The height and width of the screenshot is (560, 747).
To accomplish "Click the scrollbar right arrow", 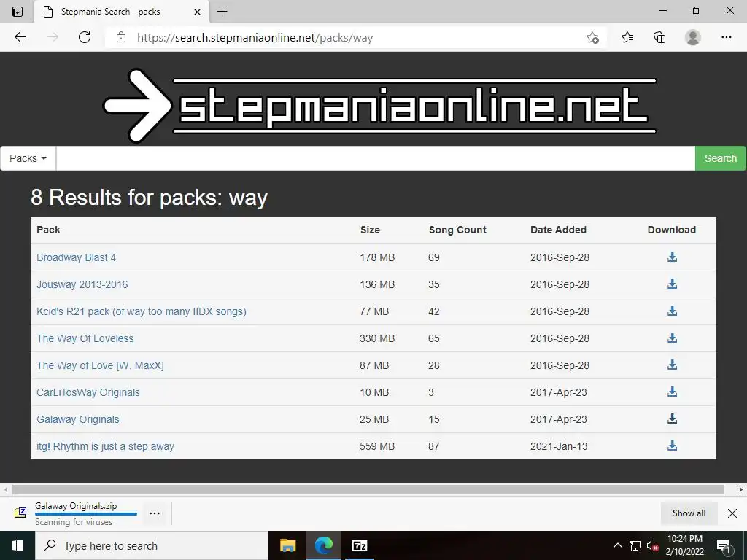I will tap(741, 489).
